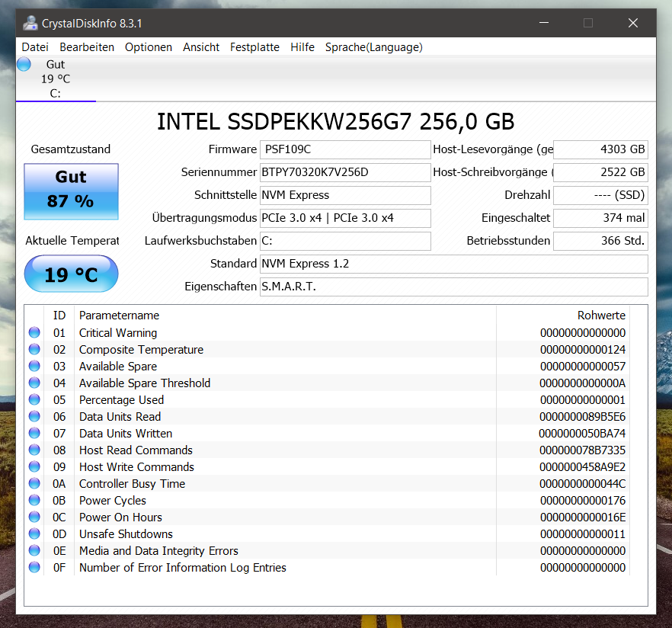672x628 pixels.
Task: Open the Festplatte menu
Action: coord(254,47)
